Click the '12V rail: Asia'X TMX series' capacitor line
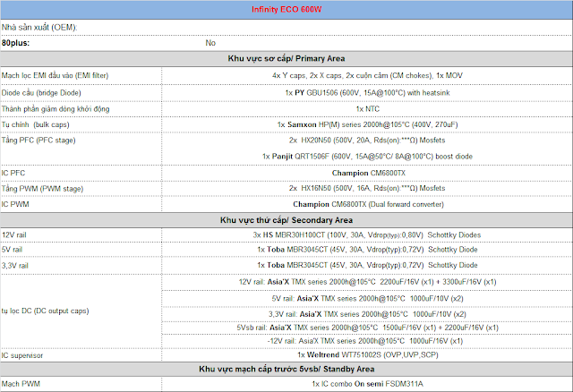The height and width of the screenshot is (392, 573). coord(367,282)
